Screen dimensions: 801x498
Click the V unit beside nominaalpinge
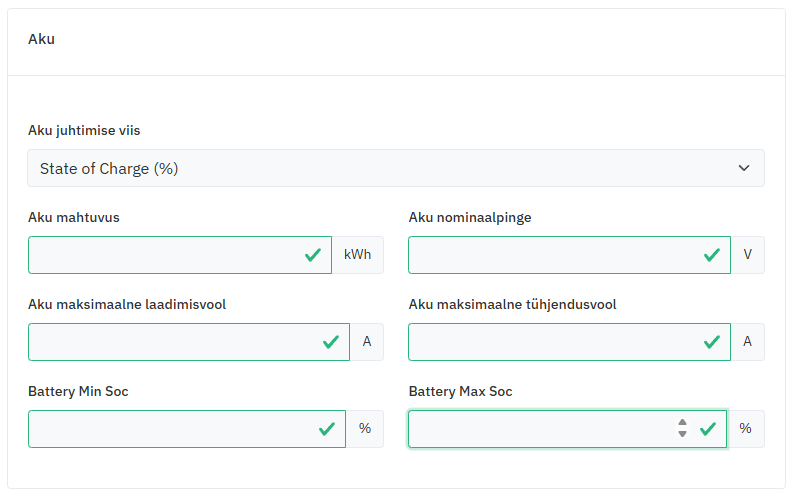click(x=747, y=255)
